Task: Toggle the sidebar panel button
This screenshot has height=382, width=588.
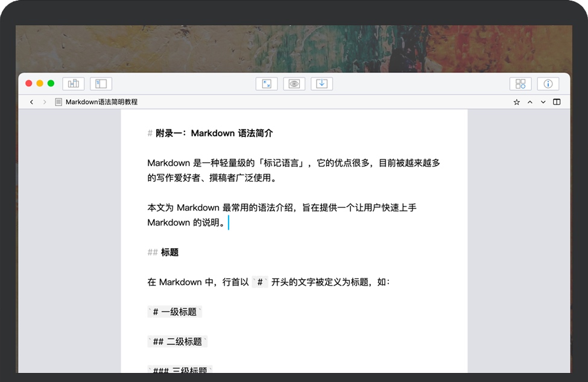Action: [101, 84]
